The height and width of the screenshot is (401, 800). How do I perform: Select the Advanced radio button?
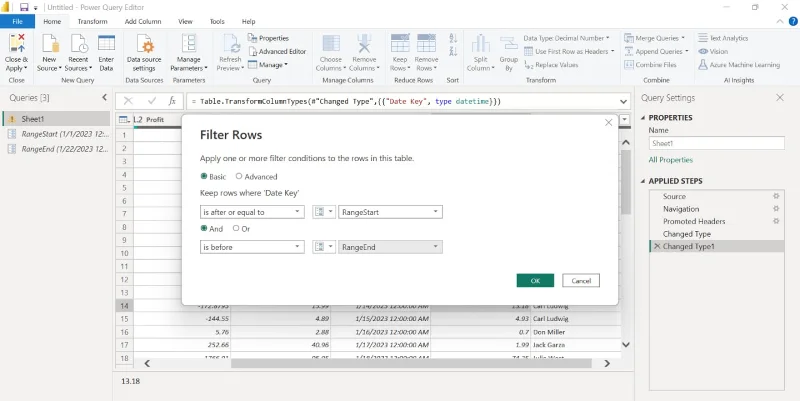tap(239, 177)
